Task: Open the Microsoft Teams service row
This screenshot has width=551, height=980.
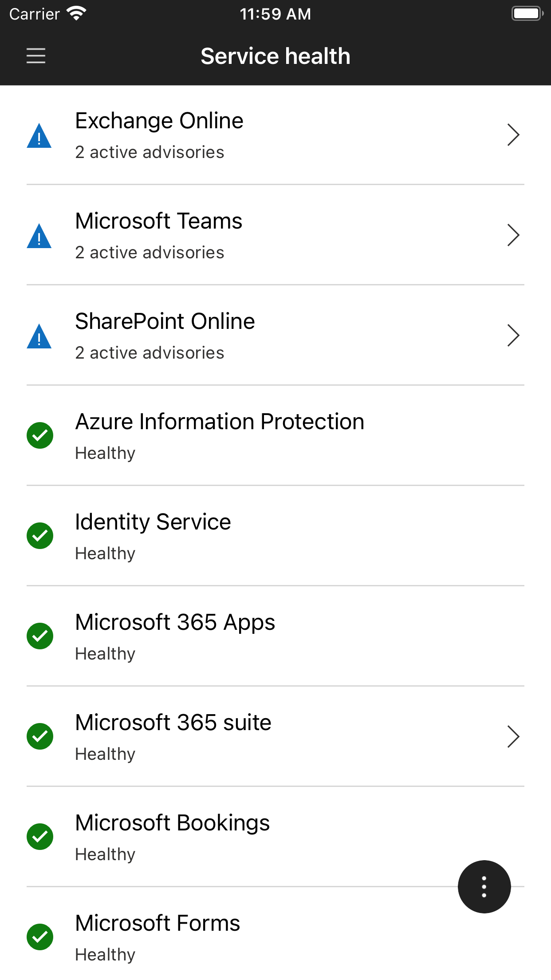Action: (275, 235)
